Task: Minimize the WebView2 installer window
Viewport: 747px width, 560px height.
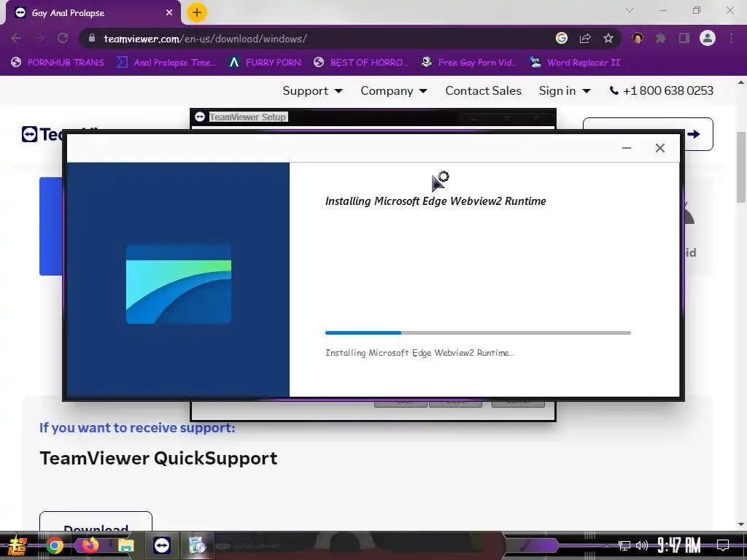Action: point(627,148)
